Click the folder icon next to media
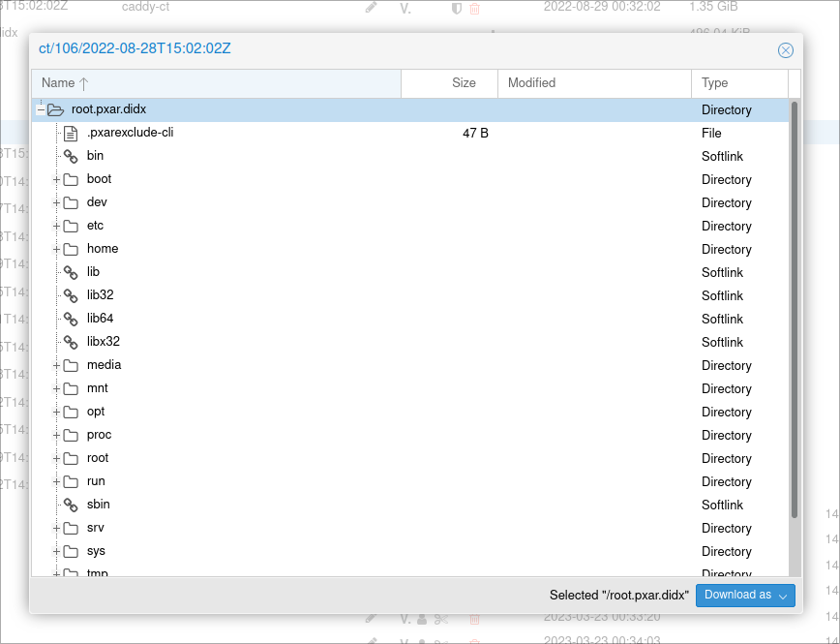Viewport: 840px width, 644px height. [71, 365]
